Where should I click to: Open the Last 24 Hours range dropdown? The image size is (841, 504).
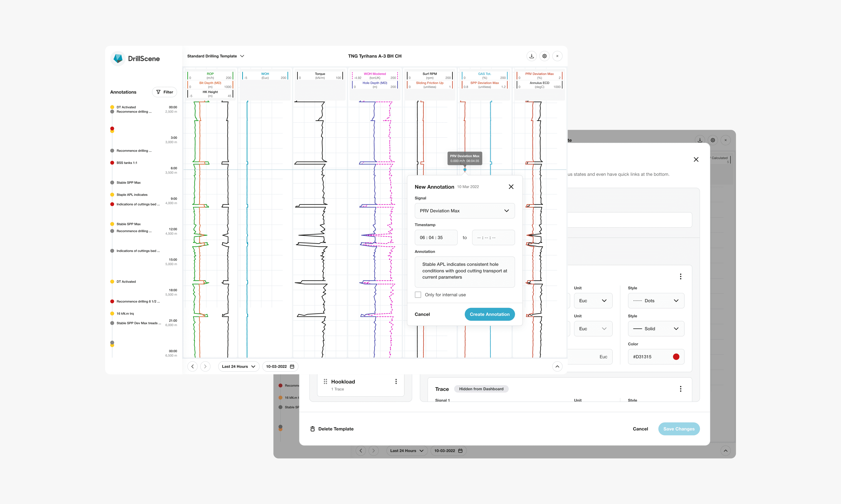click(239, 366)
